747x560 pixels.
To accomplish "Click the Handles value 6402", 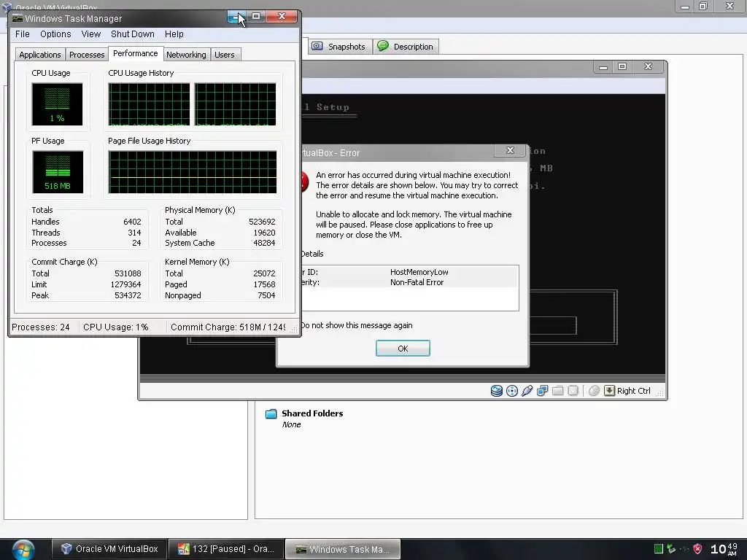I will pyautogui.click(x=132, y=222).
